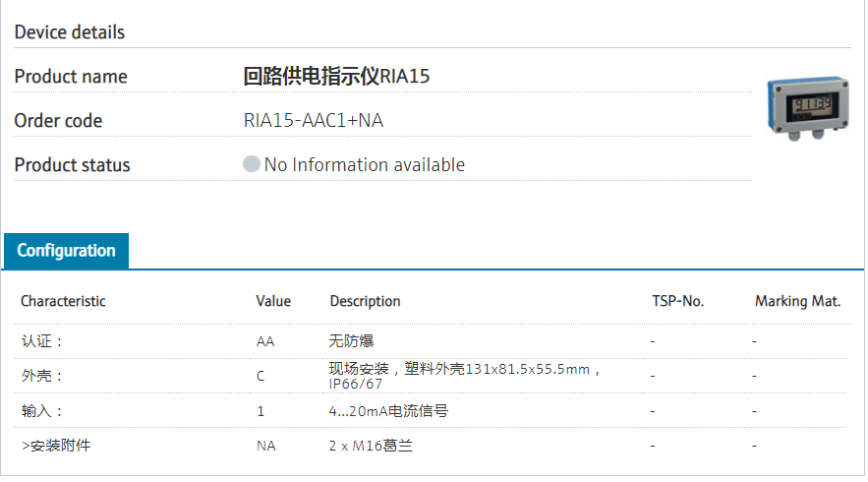
Task: Click the Marking Mat. column header
Action: [797, 301]
